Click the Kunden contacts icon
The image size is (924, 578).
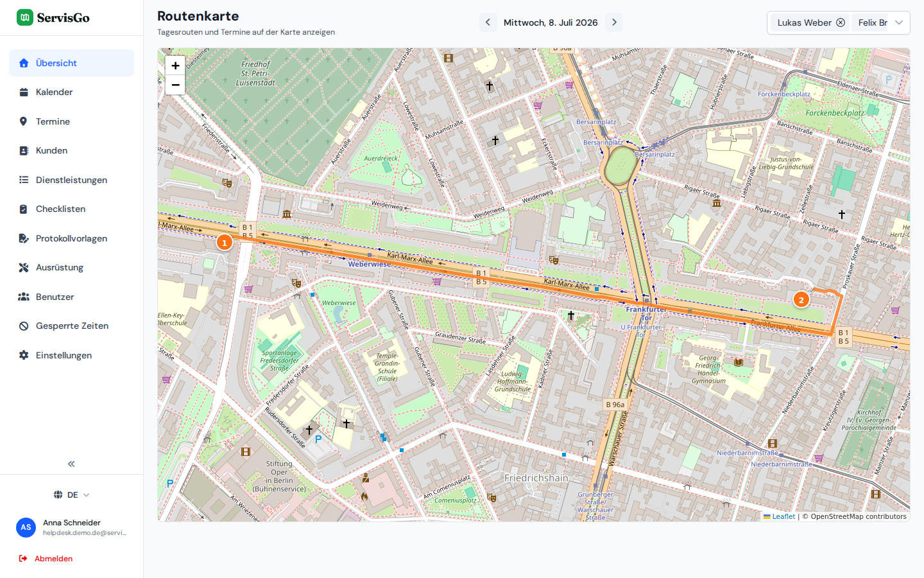click(24, 150)
